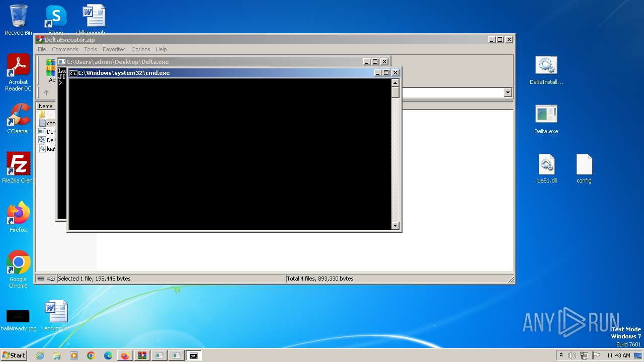The height and width of the screenshot is (362, 644).
Task: Click the cmd.exe scrollbar thumb
Action: 395,93
